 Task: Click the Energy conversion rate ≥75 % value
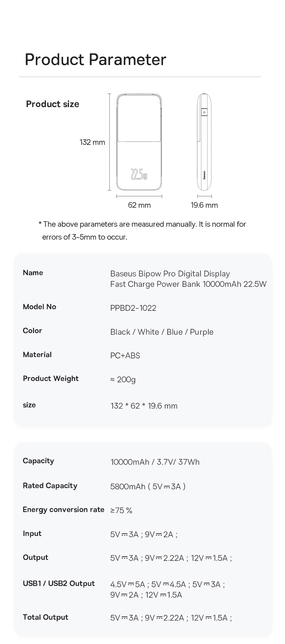pyautogui.click(x=121, y=510)
